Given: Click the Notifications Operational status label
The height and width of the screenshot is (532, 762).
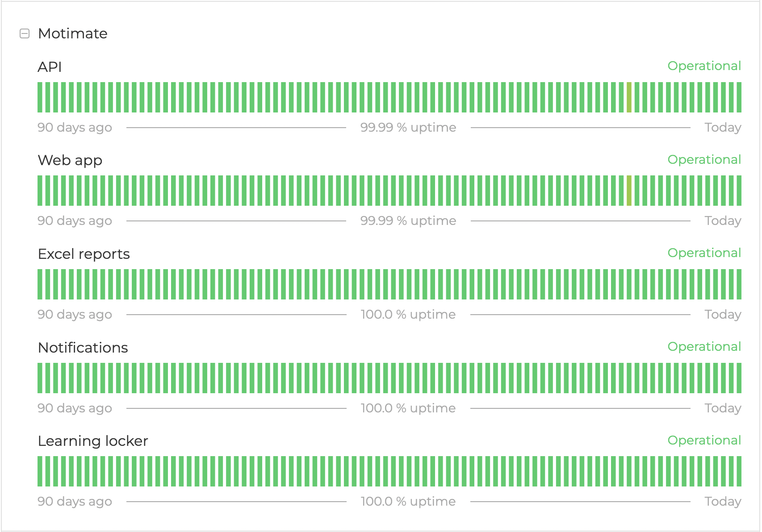Looking at the screenshot, I should tap(704, 346).
